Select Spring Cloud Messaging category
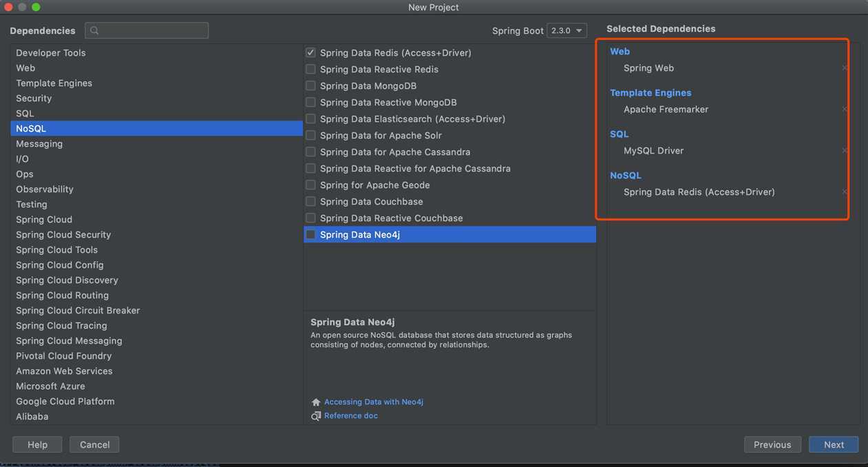Viewport: 868px width, 467px height. tap(156, 341)
